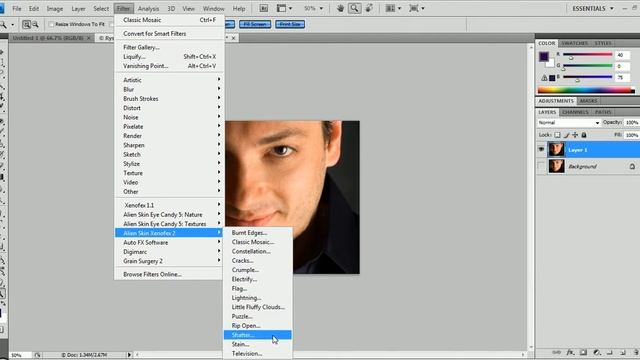Screen dimensions: 640x360
Task: Select the Background layer thumbnail
Action: 556,166
